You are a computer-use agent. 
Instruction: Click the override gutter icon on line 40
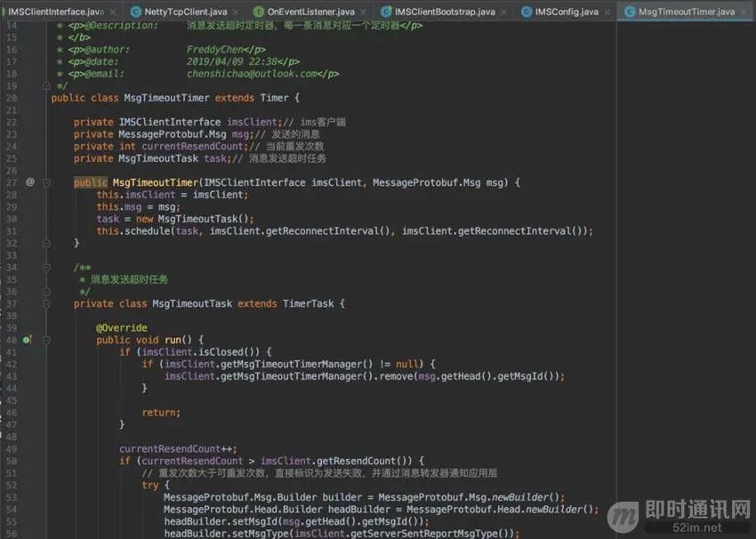click(28, 340)
